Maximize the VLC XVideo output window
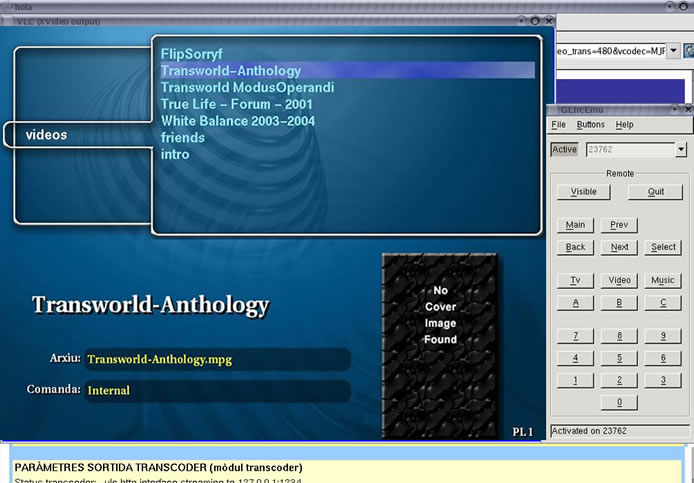The height and width of the screenshot is (483, 694). 535,21
